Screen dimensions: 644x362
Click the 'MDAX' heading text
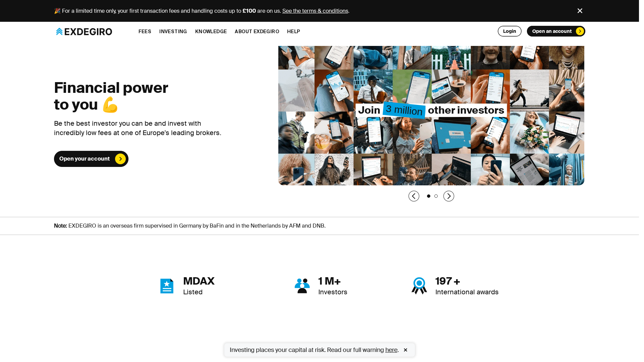pyautogui.click(x=199, y=281)
